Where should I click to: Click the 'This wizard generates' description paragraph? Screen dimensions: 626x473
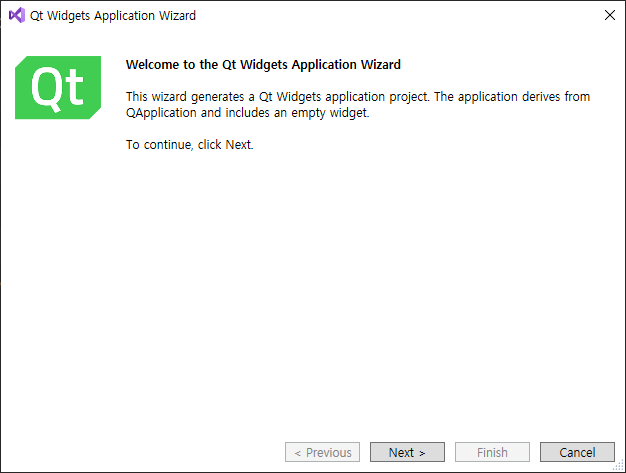[358, 105]
